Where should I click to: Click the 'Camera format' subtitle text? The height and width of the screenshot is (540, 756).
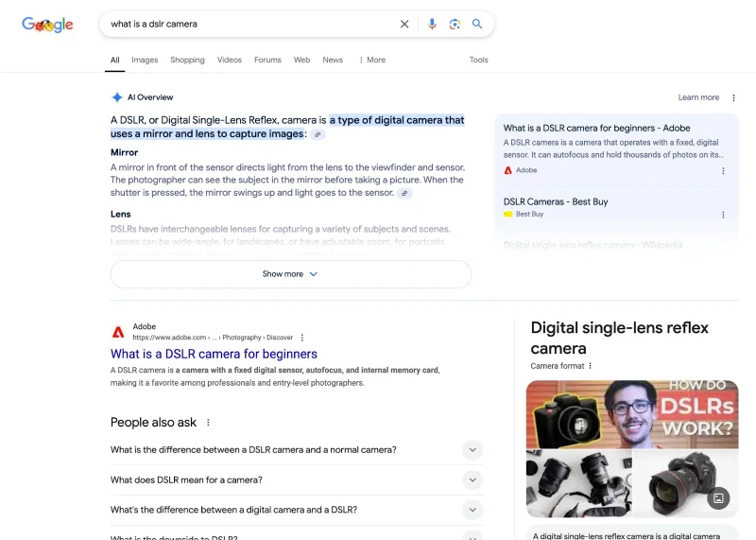point(558,366)
